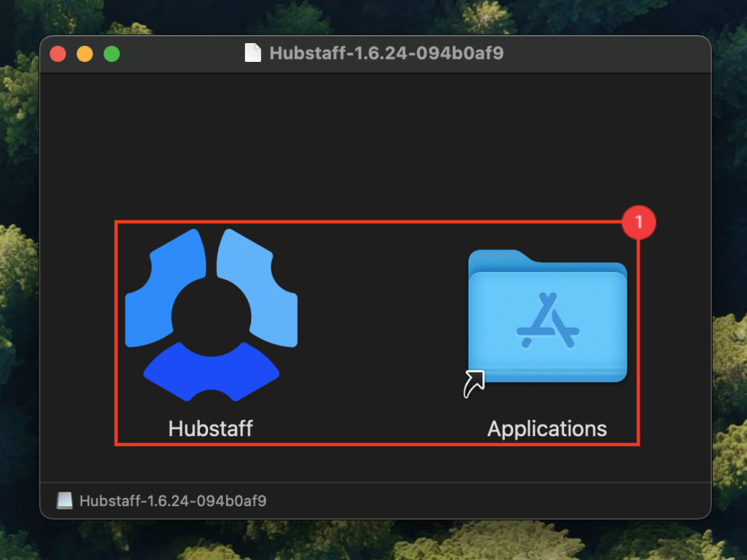
Task: Select the Hubstaff label text
Action: (x=210, y=428)
